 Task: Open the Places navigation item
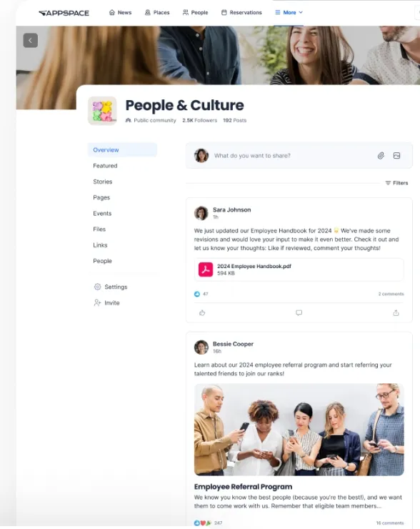click(157, 12)
